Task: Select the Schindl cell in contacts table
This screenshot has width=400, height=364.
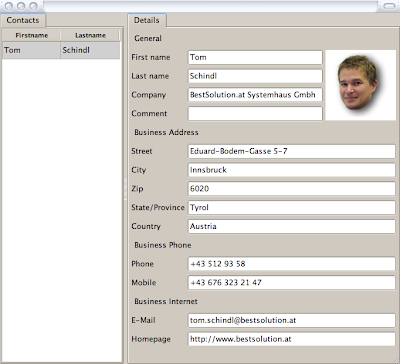Action: [x=90, y=50]
